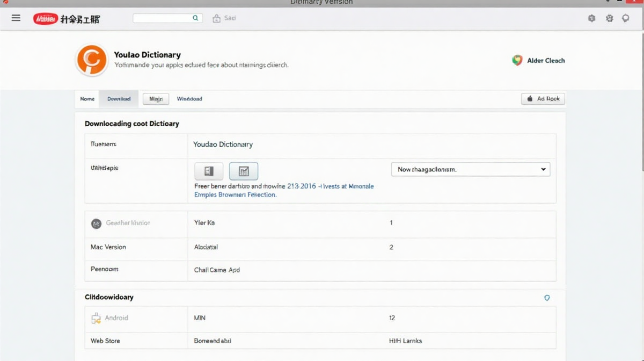Open the hamburger menu
644x361 pixels.
[x=16, y=18]
